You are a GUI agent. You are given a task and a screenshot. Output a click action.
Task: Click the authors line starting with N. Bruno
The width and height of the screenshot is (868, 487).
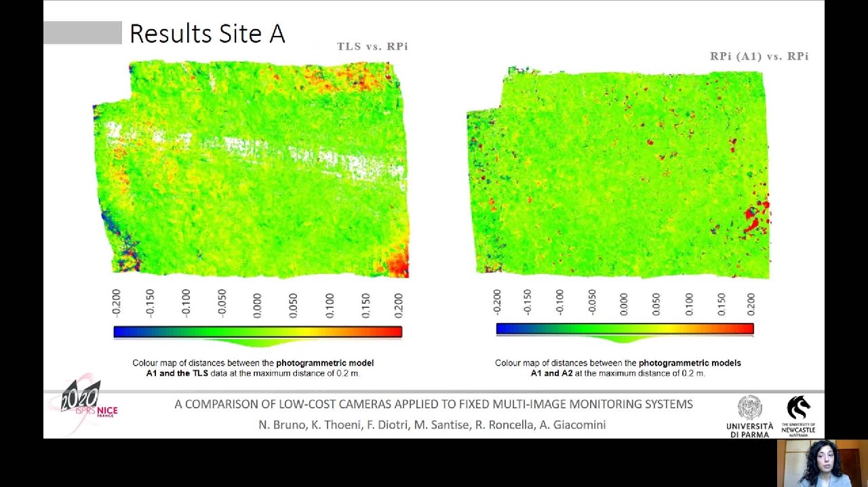[432, 425]
